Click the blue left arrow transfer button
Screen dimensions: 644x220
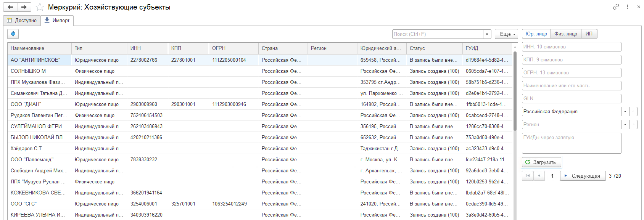coord(13,34)
